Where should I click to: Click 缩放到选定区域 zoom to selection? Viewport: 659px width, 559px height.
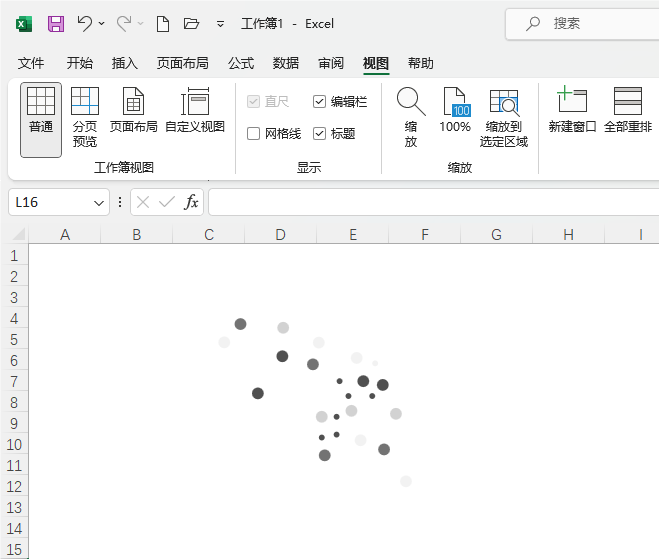(x=503, y=118)
